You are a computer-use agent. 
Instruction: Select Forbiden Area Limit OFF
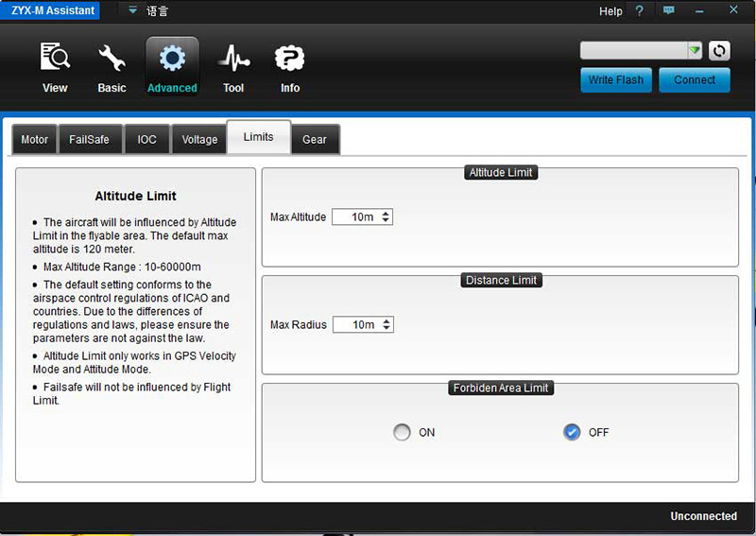[x=572, y=432]
